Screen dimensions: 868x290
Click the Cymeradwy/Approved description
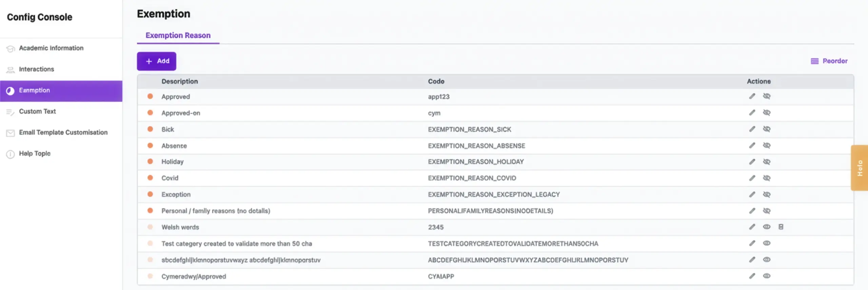(x=194, y=276)
